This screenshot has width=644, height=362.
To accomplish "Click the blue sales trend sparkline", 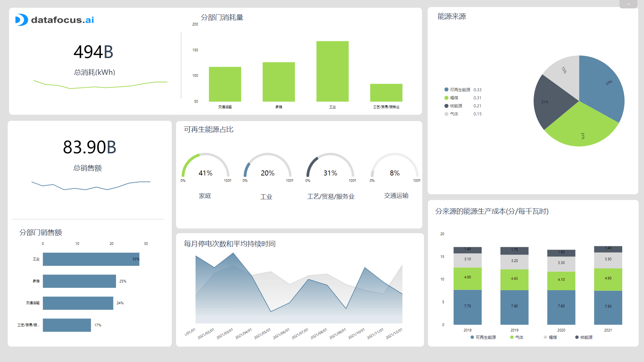I will tap(91, 186).
